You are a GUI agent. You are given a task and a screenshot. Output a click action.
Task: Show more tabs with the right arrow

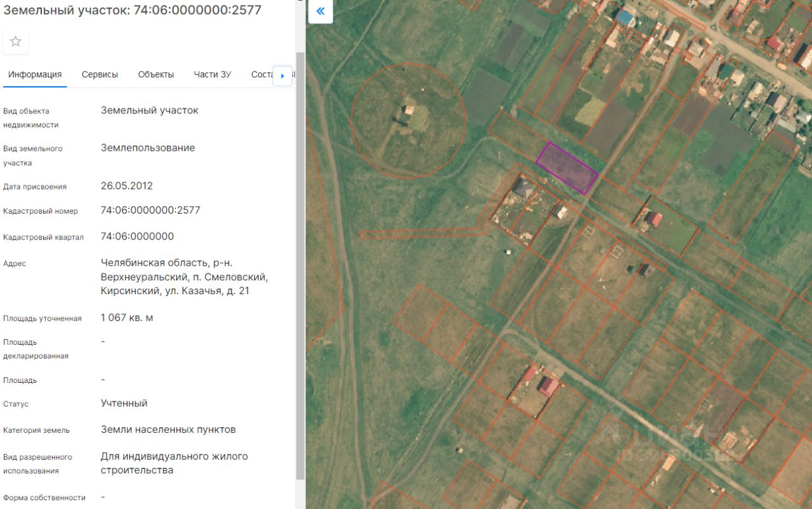pyautogui.click(x=282, y=75)
